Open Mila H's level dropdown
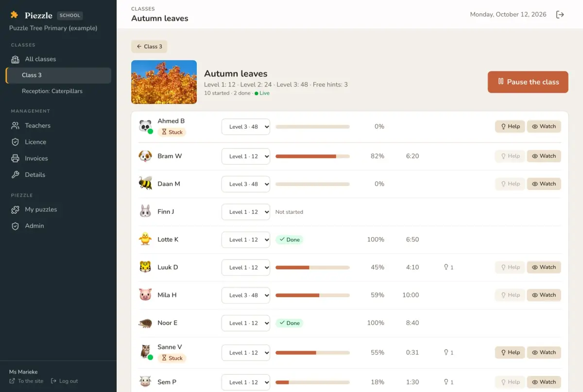 [x=246, y=295]
